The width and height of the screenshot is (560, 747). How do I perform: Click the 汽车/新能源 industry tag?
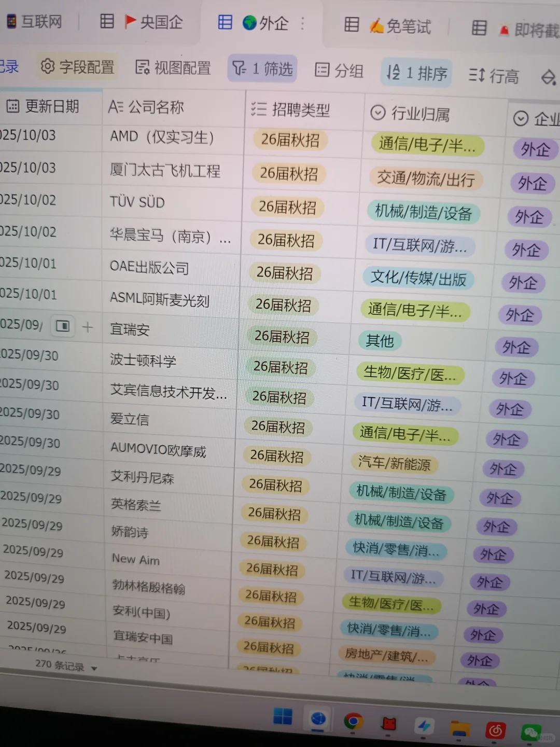(x=394, y=463)
